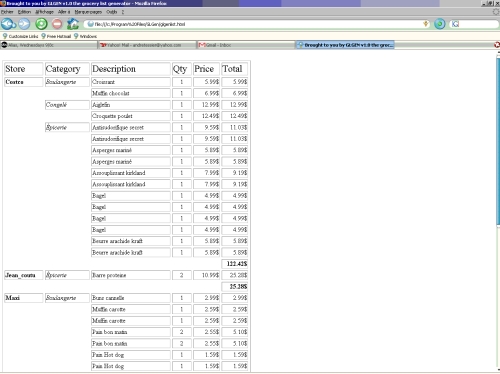Close the current tab with red X icon
Viewport: 500px width, 374px height.
pos(497,45)
